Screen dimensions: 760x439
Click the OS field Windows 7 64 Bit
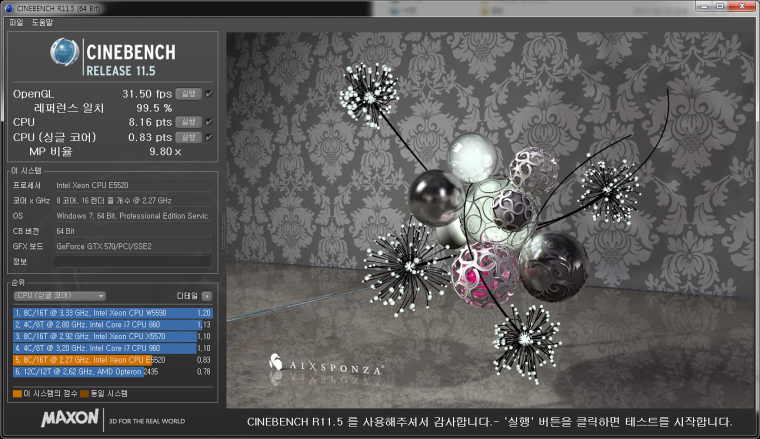(132, 216)
